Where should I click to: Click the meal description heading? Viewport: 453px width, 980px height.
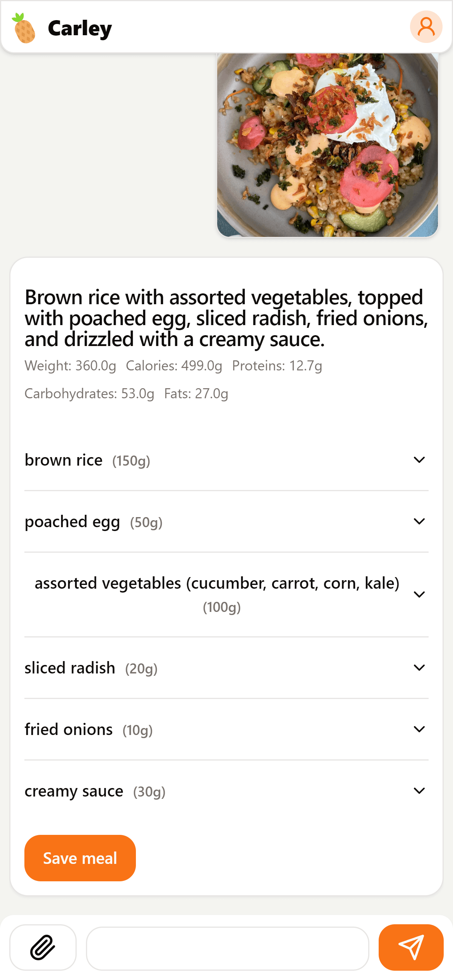226,319
